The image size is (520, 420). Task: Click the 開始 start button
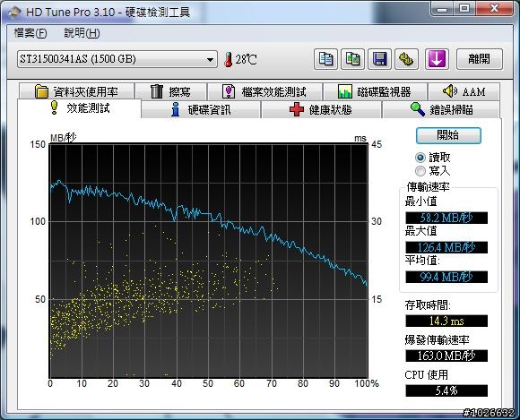(x=448, y=135)
